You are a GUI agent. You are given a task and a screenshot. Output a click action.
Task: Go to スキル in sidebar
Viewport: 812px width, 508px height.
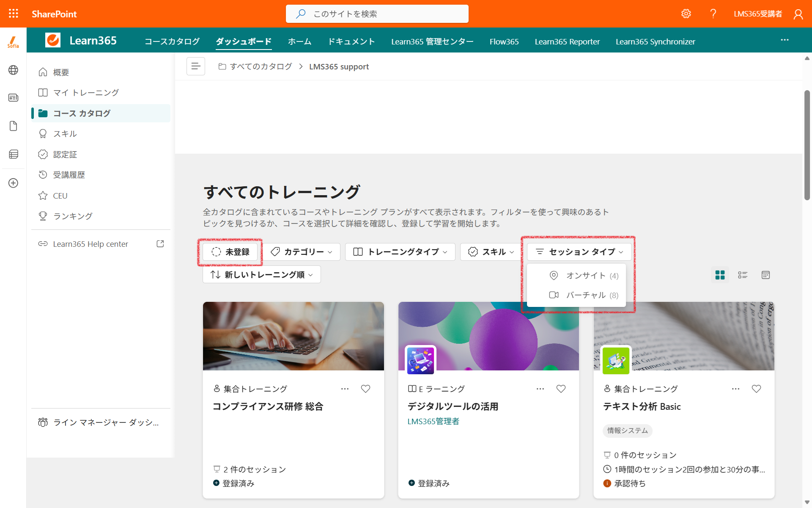(101, 134)
